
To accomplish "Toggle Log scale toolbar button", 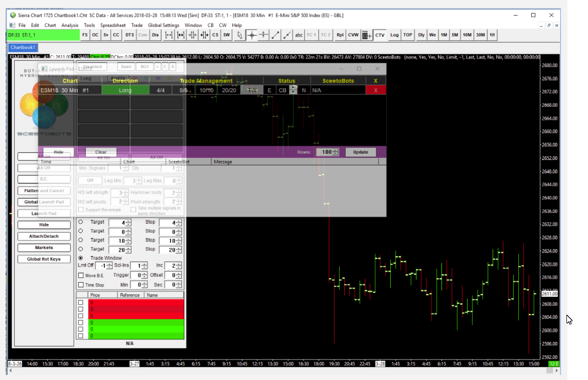I will [x=394, y=35].
